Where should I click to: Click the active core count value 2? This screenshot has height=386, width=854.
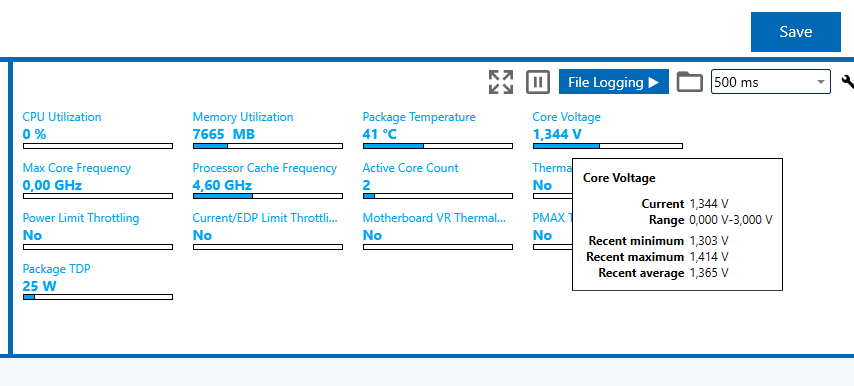pos(367,185)
